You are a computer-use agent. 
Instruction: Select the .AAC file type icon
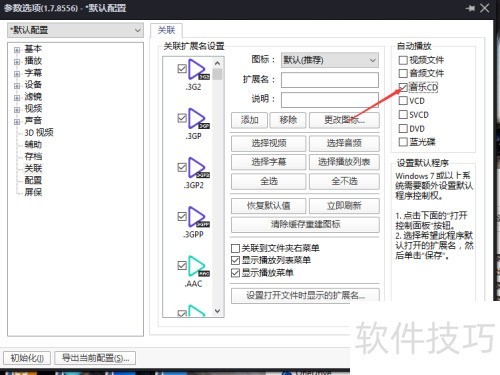[x=199, y=266]
